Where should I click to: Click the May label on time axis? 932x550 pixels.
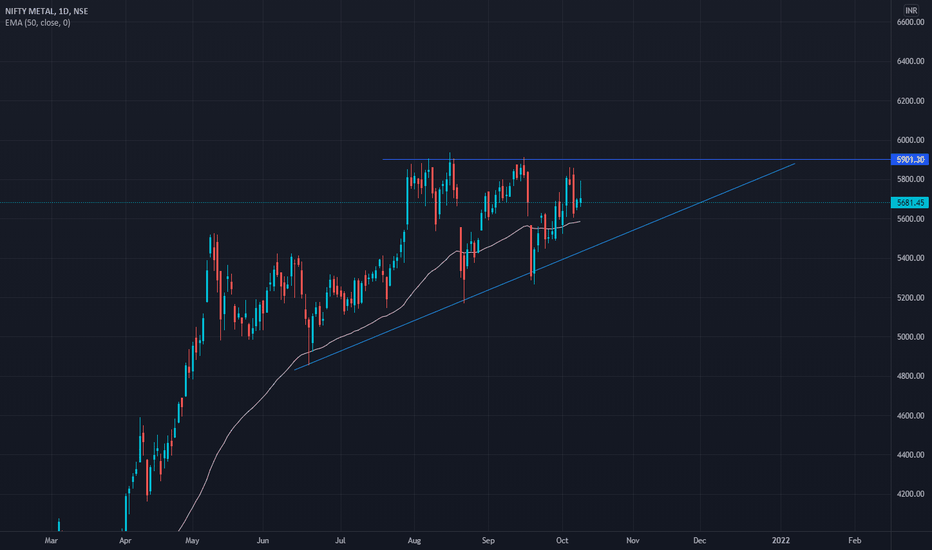coord(192,540)
